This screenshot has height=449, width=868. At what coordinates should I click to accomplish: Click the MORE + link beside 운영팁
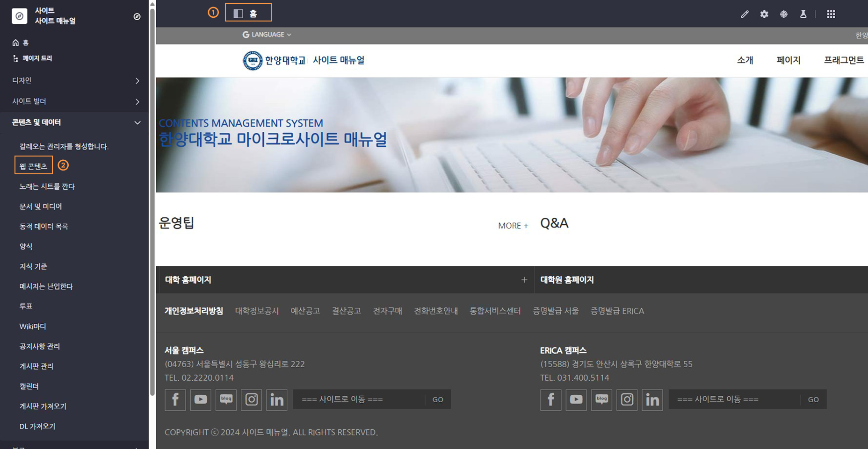click(513, 226)
